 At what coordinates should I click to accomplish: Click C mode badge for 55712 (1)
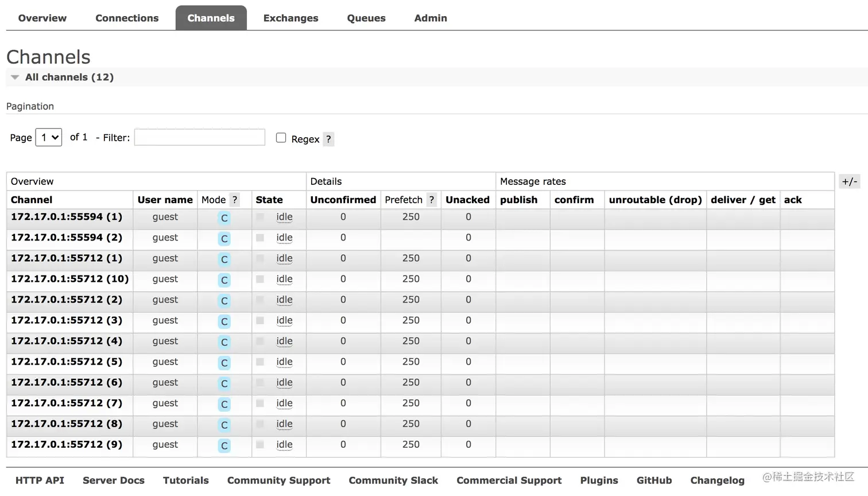tap(224, 259)
